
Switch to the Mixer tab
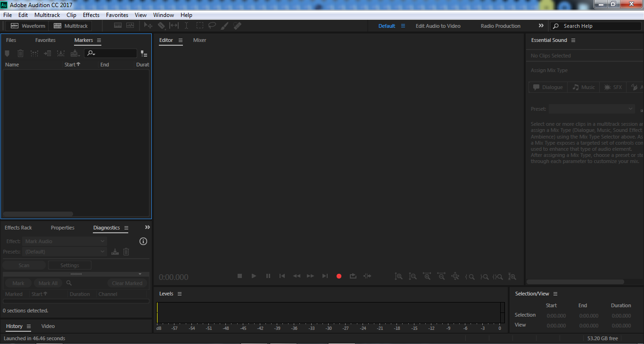click(200, 41)
